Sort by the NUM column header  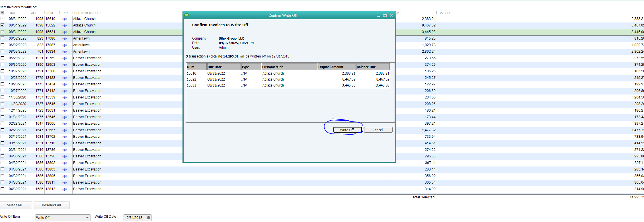pos(50,13)
